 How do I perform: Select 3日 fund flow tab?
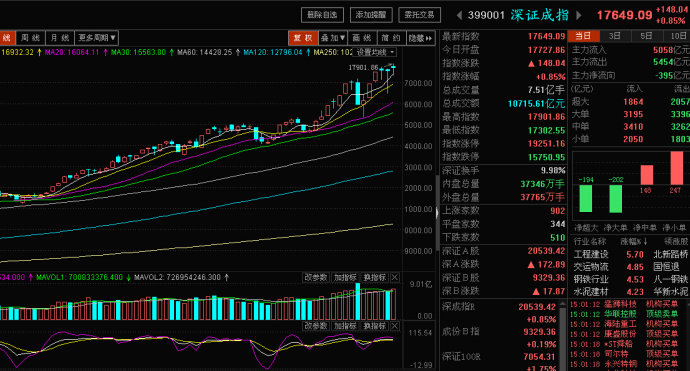615,36
